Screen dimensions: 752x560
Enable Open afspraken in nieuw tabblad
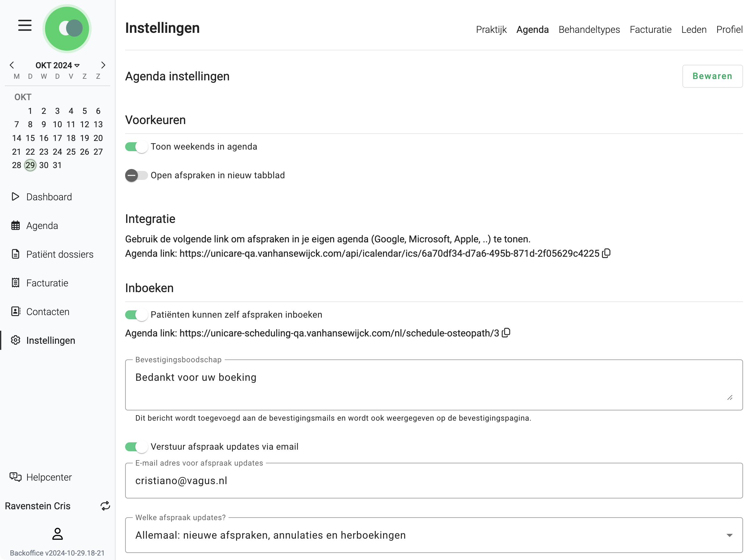tap(136, 175)
